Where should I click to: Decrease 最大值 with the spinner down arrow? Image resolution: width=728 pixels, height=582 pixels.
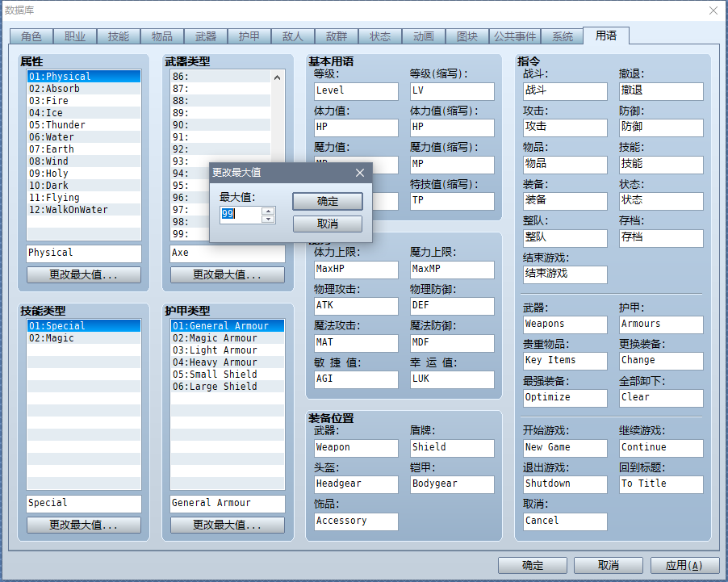268,219
